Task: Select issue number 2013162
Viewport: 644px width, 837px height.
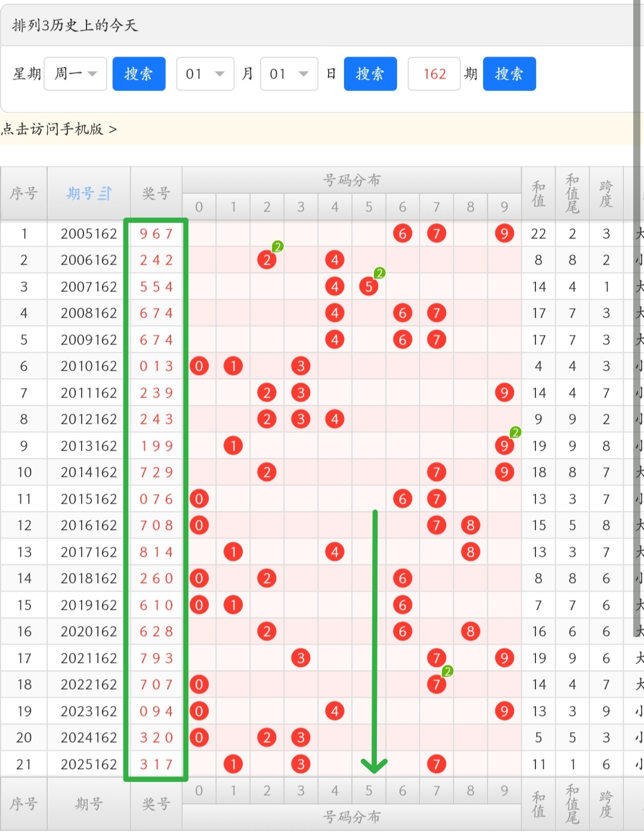Action: (x=89, y=446)
